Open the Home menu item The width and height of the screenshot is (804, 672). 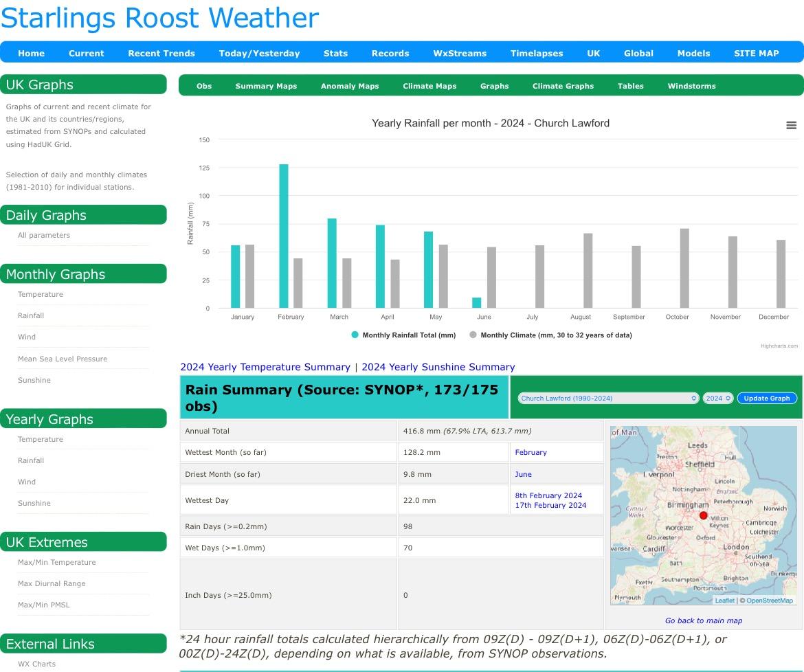pos(32,54)
